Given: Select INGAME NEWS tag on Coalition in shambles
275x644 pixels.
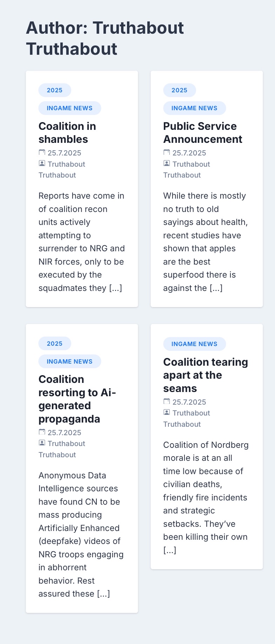Looking at the screenshot, I should click(70, 108).
